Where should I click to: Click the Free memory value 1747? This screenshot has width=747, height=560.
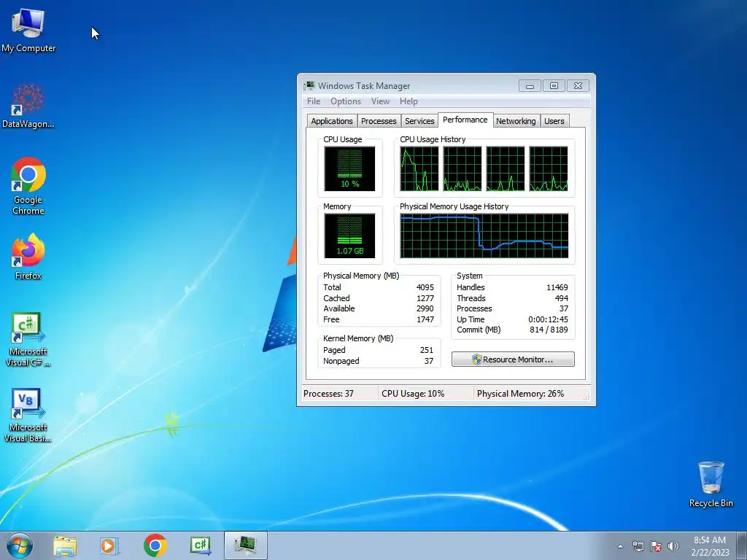(425, 319)
